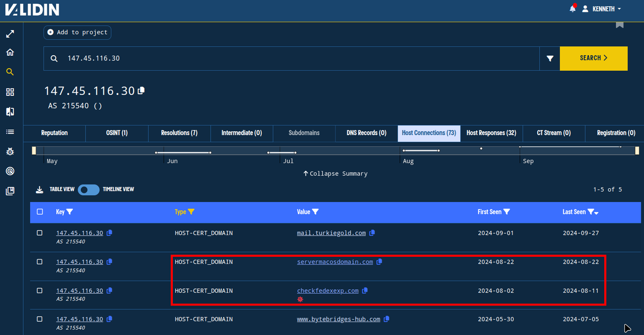The height and width of the screenshot is (335, 644).
Task: Tick checkbox for servermacosdomain.com row
Action: coord(39,262)
